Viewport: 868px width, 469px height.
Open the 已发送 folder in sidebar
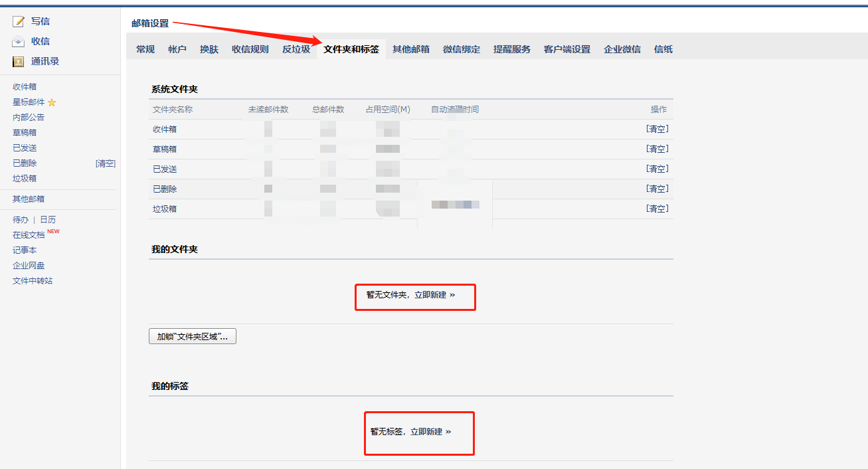tap(25, 148)
